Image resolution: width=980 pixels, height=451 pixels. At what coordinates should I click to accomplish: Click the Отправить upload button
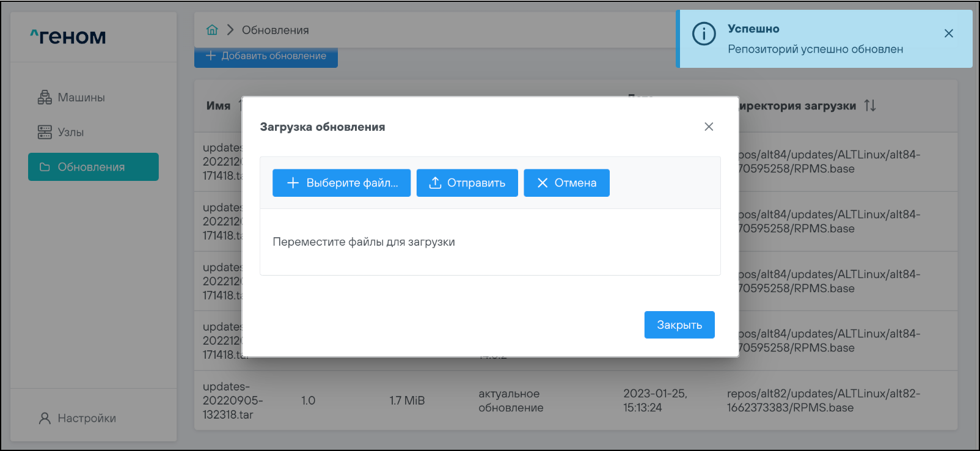click(467, 183)
